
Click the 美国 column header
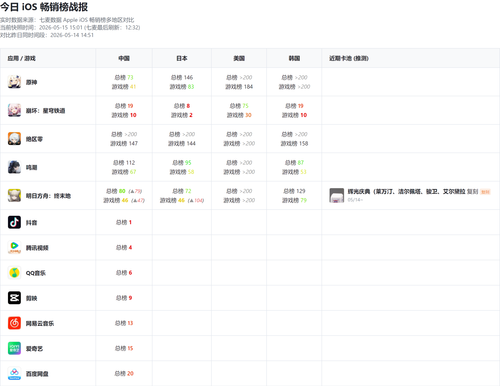(239, 58)
